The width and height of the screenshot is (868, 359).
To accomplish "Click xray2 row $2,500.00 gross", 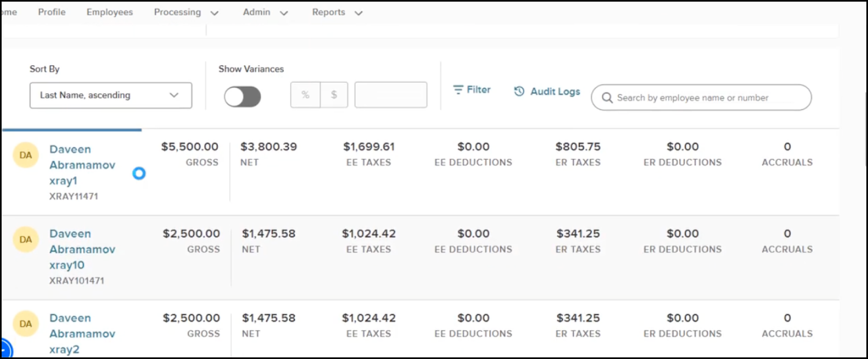I will pos(191,319).
